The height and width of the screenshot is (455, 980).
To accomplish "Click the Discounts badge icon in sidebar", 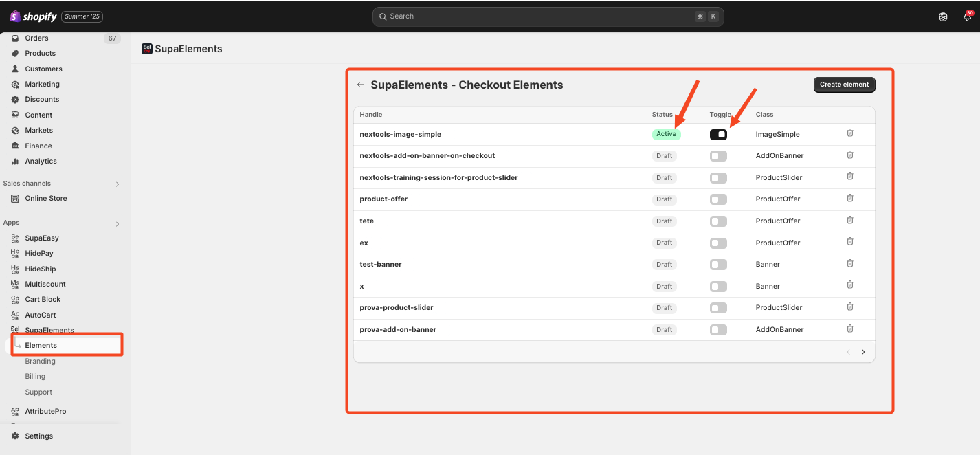I will (x=15, y=100).
